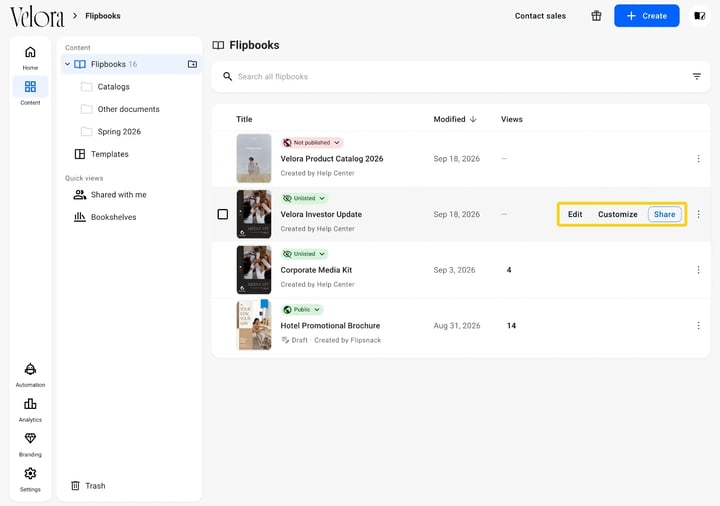Screen dimensions: 720x506
Task: Open the Trash
Action: click(88, 485)
